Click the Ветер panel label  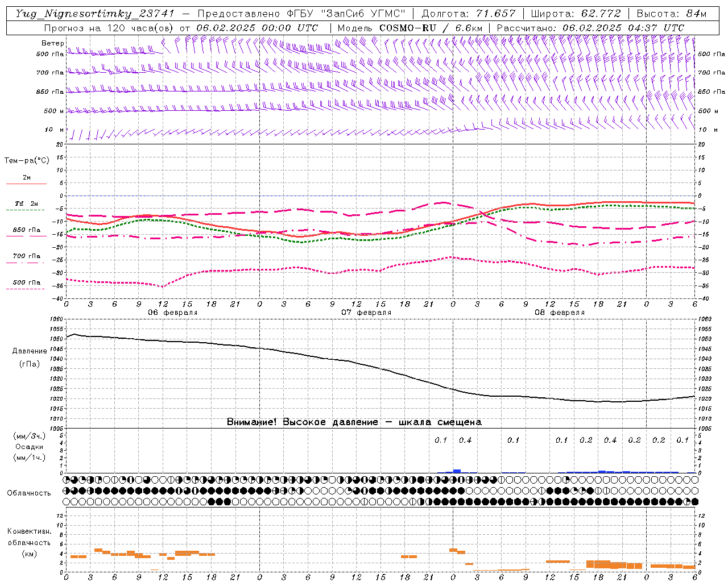point(53,43)
